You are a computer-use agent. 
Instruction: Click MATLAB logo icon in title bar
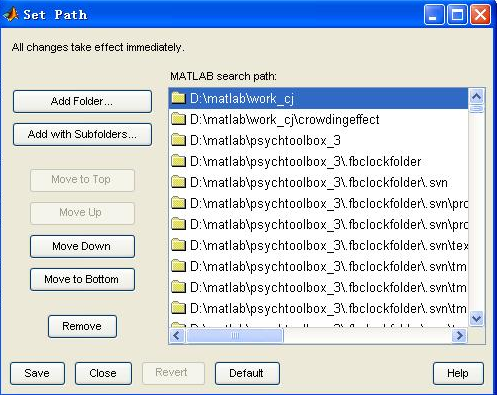pos(11,14)
